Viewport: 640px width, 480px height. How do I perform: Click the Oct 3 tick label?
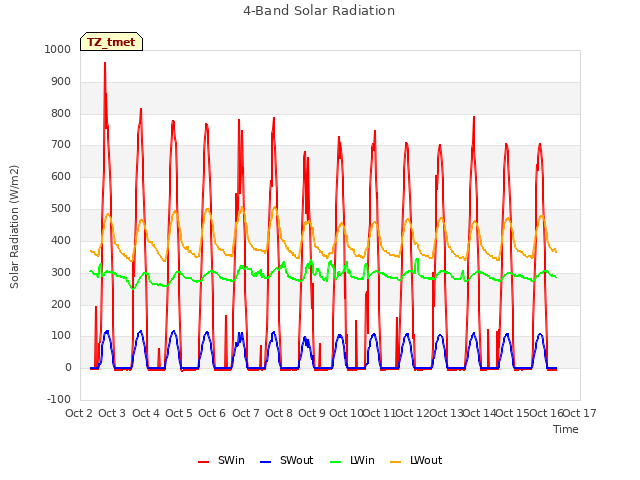coord(112,413)
